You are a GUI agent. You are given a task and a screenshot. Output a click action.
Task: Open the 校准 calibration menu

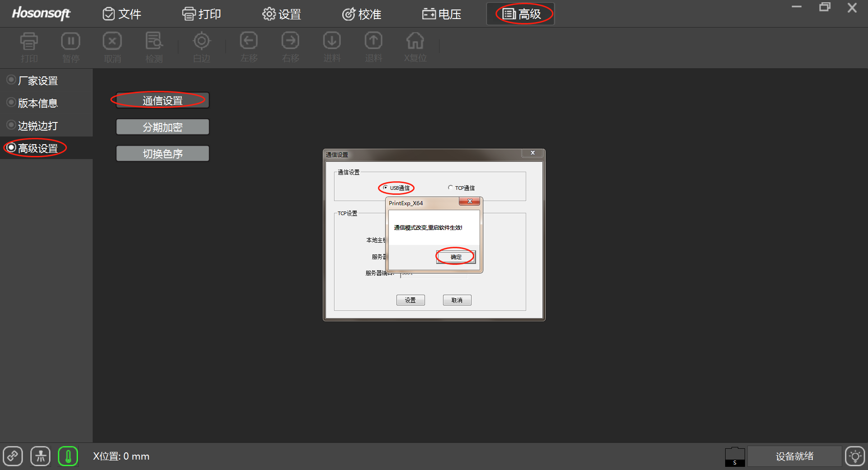[362, 14]
